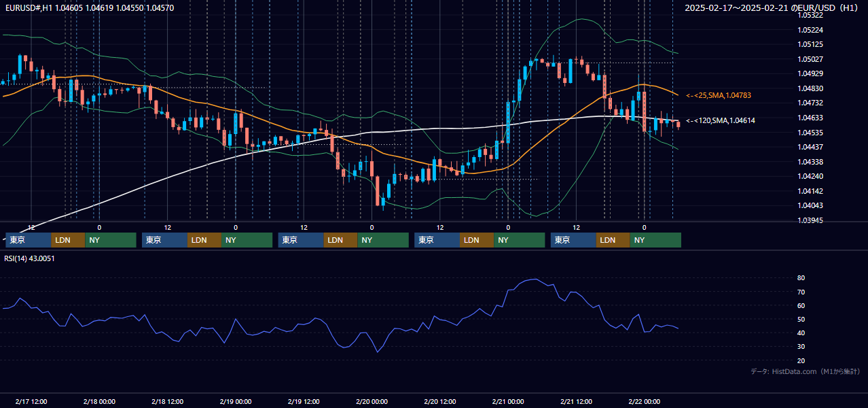Click price axis value 1.04142

[x=810, y=191]
